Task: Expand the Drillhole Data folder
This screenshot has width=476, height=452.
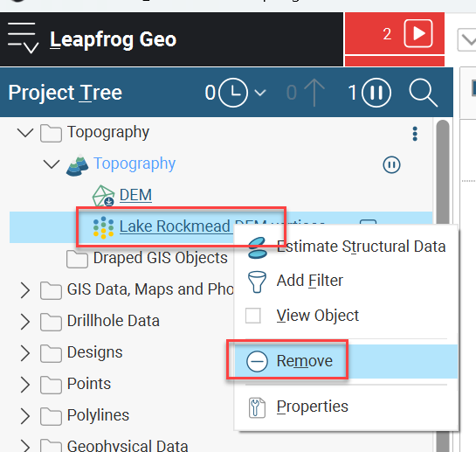Action: (x=25, y=321)
